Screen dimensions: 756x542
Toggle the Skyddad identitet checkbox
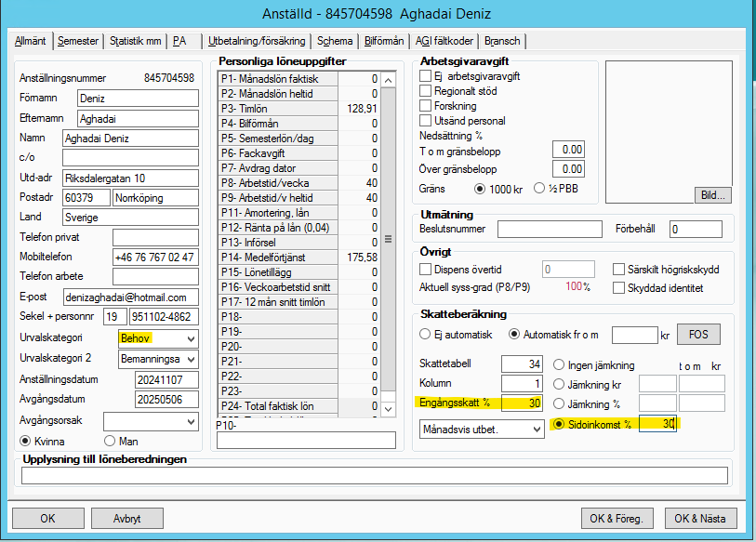pos(619,288)
